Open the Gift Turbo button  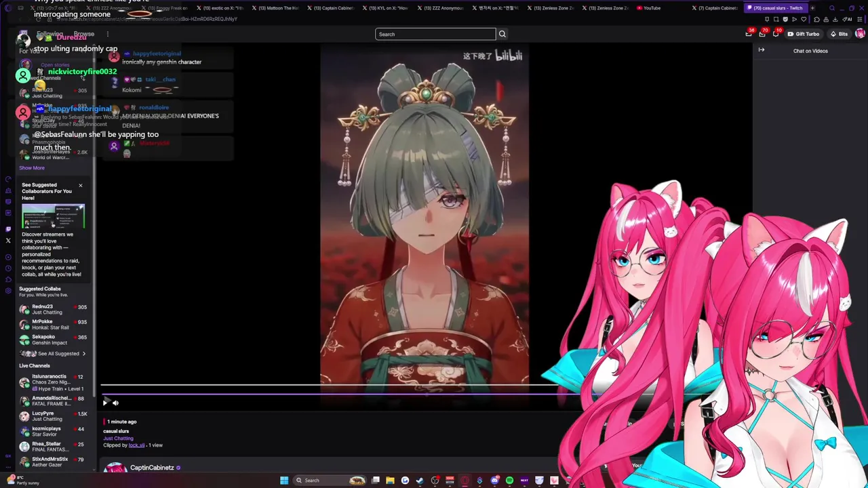coord(803,34)
